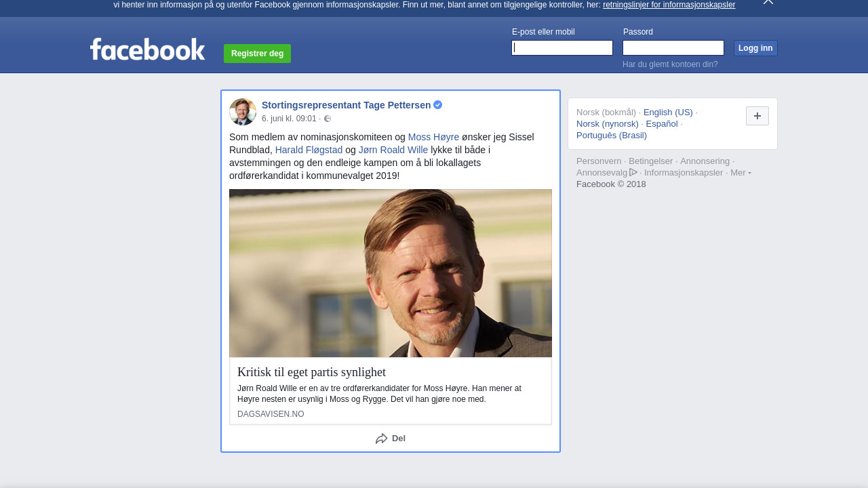Click the Logg inn button

[x=755, y=48]
